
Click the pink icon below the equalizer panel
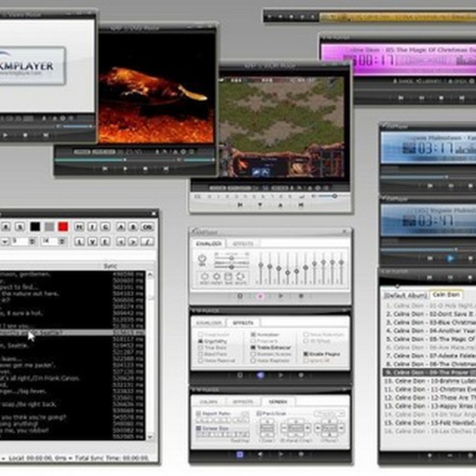(x=260, y=296)
